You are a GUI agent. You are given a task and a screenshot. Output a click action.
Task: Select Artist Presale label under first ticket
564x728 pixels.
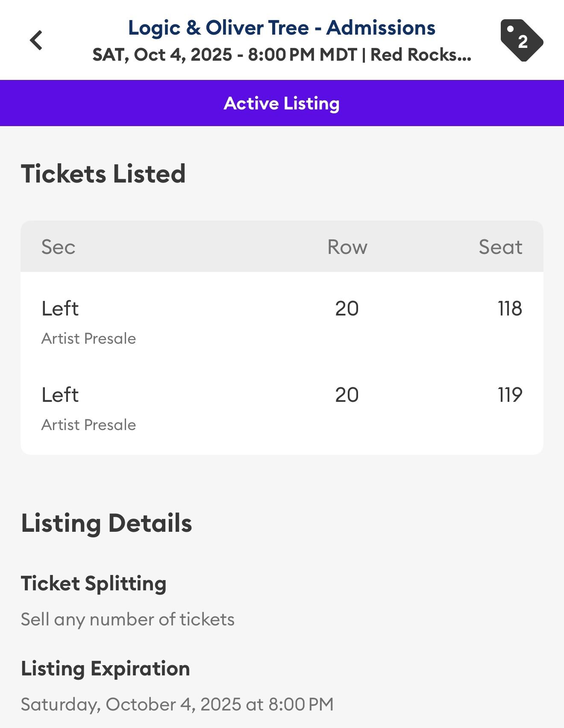tap(88, 339)
